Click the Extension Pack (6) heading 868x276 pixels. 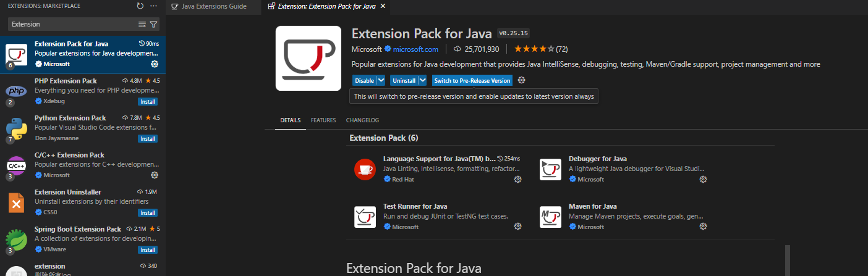pyautogui.click(x=383, y=138)
